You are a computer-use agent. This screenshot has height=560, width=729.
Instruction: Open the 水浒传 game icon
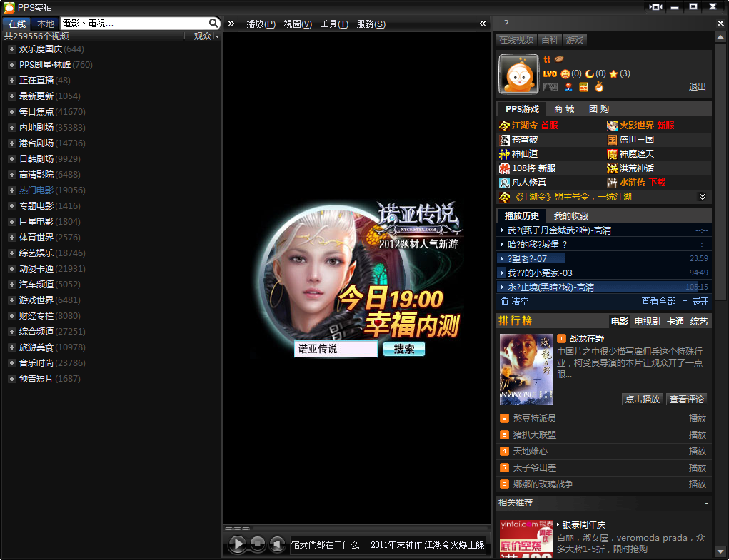[x=613, y=183]
